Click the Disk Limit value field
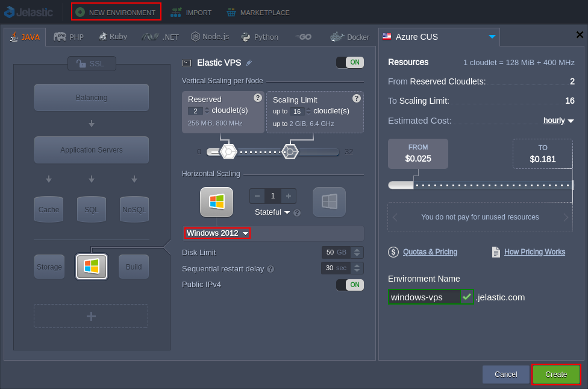The width and height of the screenshot is (588, 389). 336,252
